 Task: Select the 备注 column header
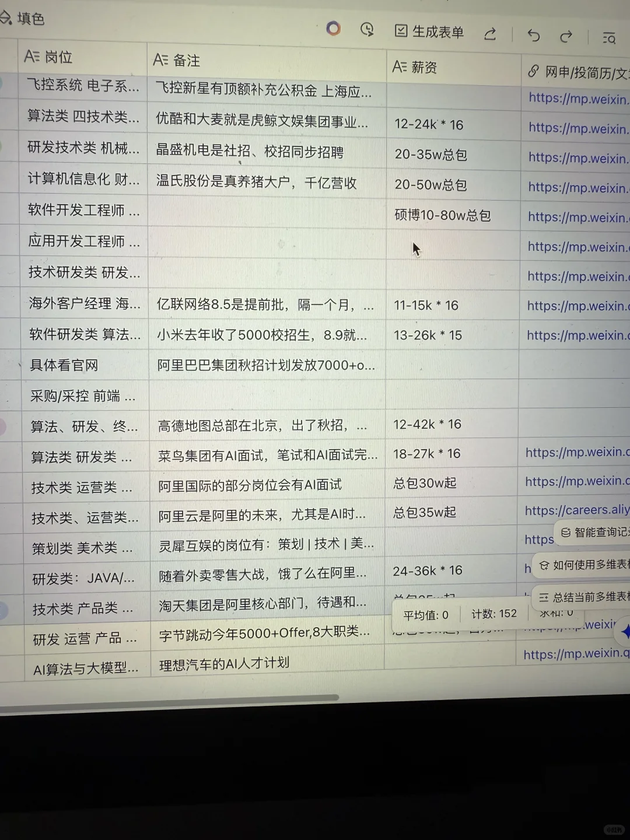(x=266, y=61)
